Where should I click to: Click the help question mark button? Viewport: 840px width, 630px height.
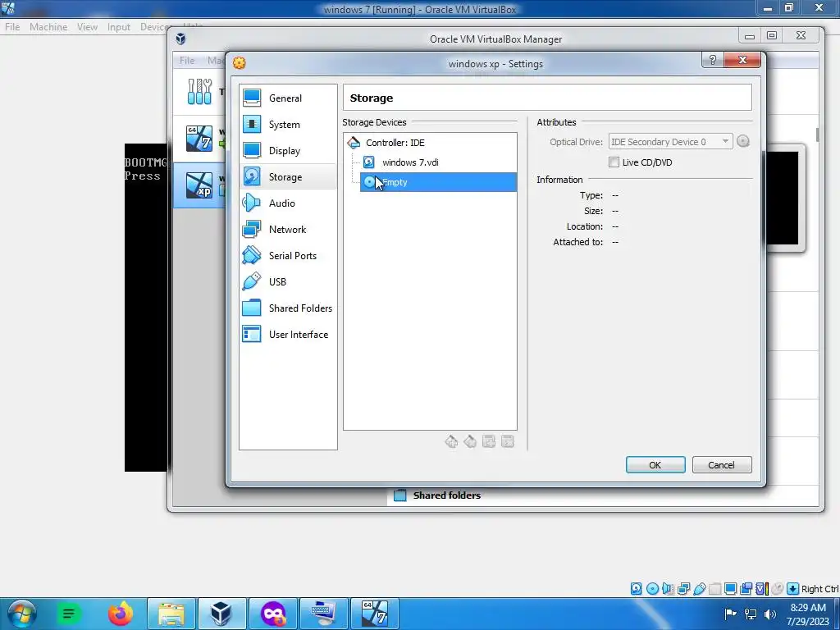(713, 60)
